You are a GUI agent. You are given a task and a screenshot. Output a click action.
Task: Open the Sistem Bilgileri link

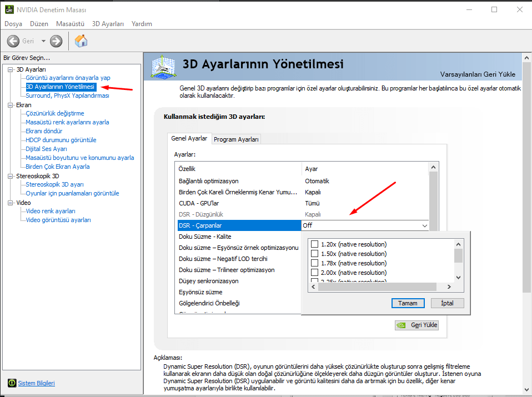36,383
